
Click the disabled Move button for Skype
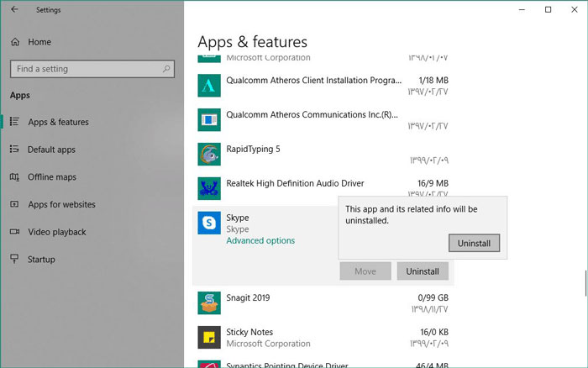pos(365,271)
